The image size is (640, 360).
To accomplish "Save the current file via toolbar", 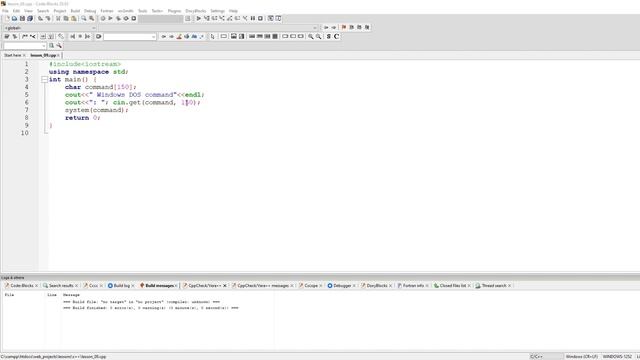I will [x=22, y=18].
